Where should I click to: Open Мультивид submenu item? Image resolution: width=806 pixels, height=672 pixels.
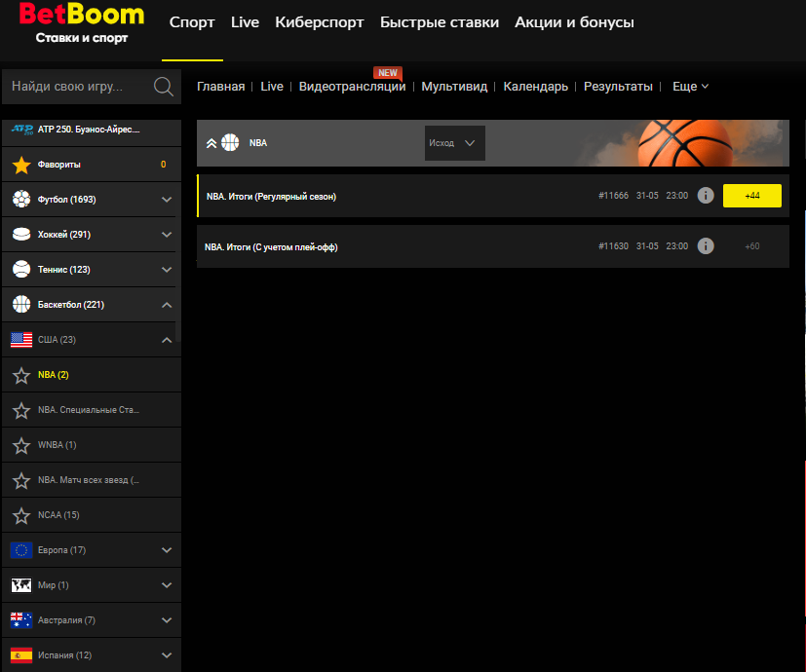tap(454, 87)
